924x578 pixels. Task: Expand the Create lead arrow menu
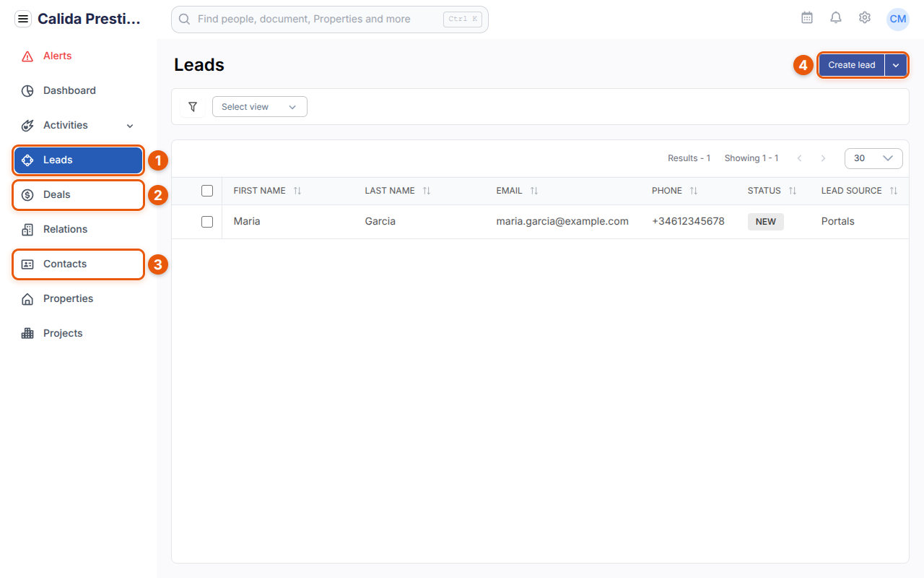(896, 65)
